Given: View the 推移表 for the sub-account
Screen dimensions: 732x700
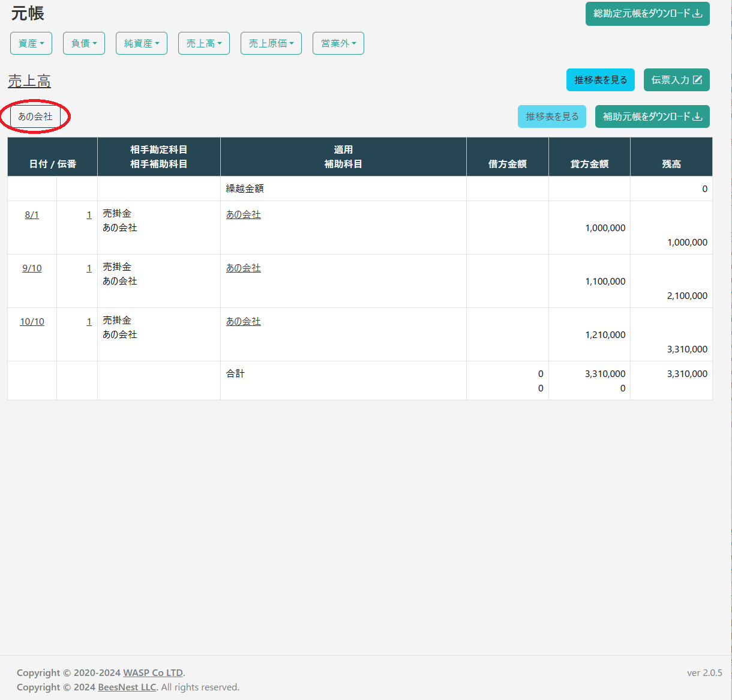Looking at the screenshot, I should click(x=551, y=116).
